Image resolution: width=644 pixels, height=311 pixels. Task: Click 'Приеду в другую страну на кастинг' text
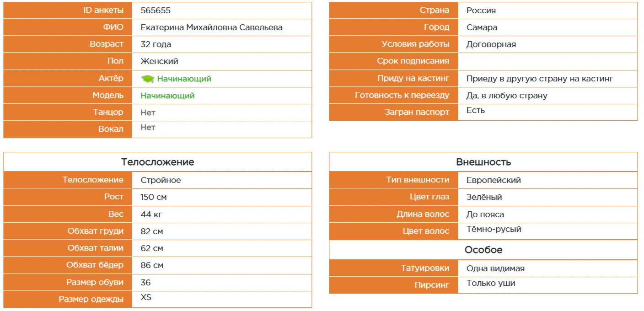pos(539,79)
